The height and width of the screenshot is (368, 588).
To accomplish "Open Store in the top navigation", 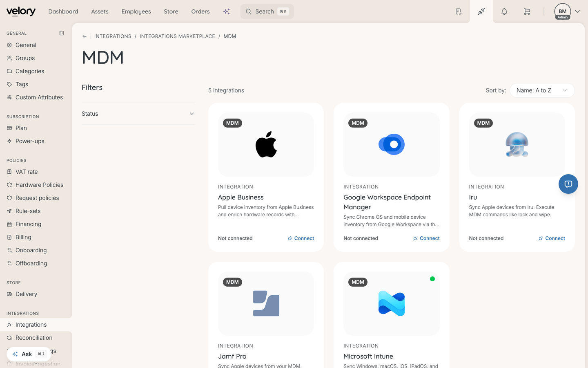I will pos(171,11).
